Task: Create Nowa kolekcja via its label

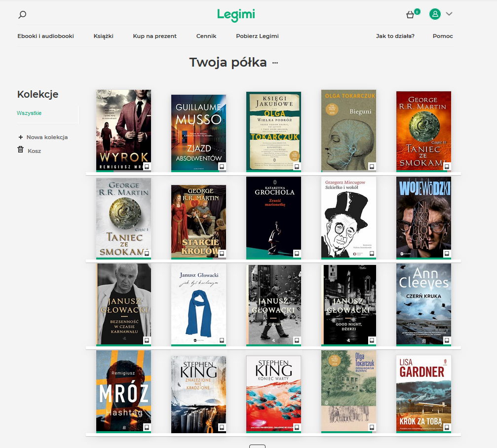Action: (x=47, y=137)
